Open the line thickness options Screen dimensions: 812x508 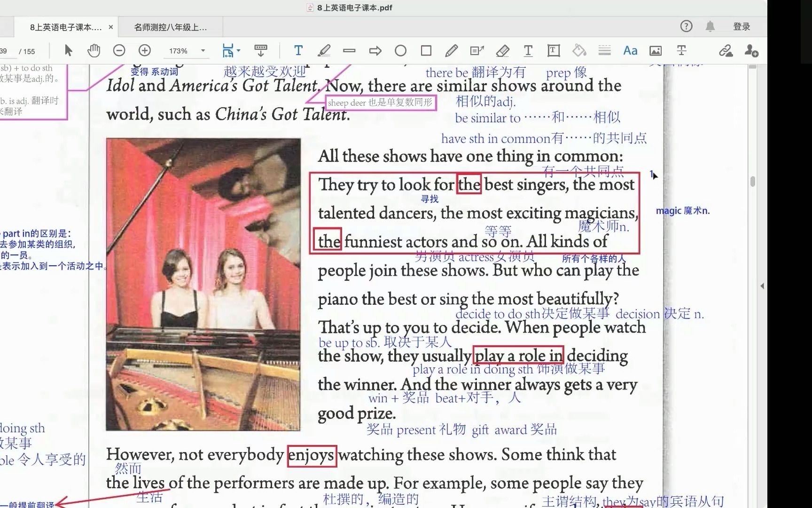[x=605, y=50]
